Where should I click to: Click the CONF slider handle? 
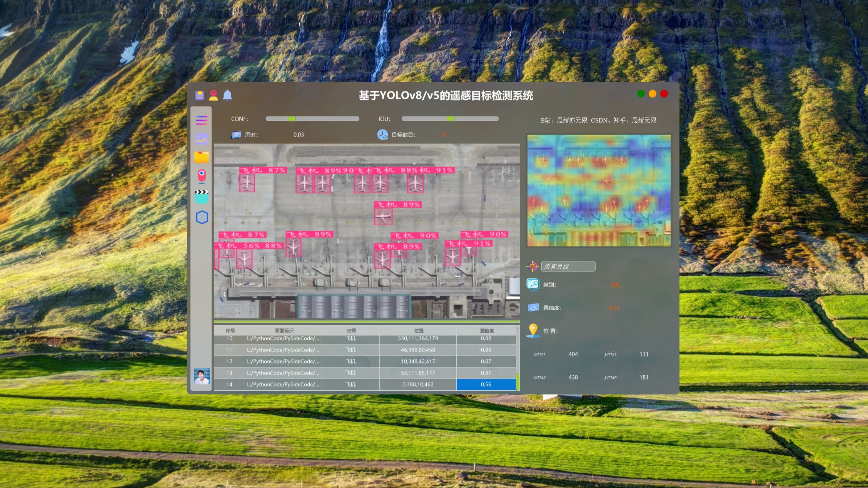point(292,119)
